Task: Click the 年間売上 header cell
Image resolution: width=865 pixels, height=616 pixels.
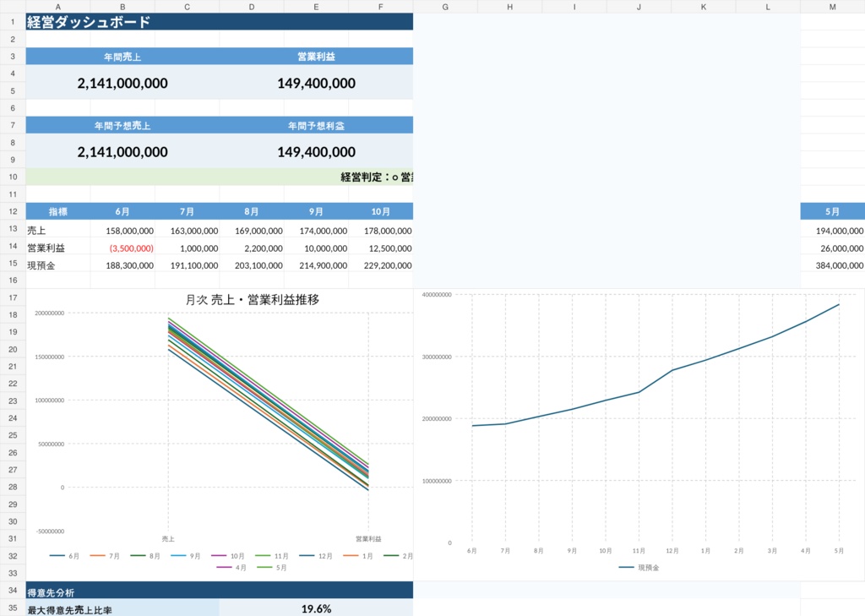Action: pos(122,57)
